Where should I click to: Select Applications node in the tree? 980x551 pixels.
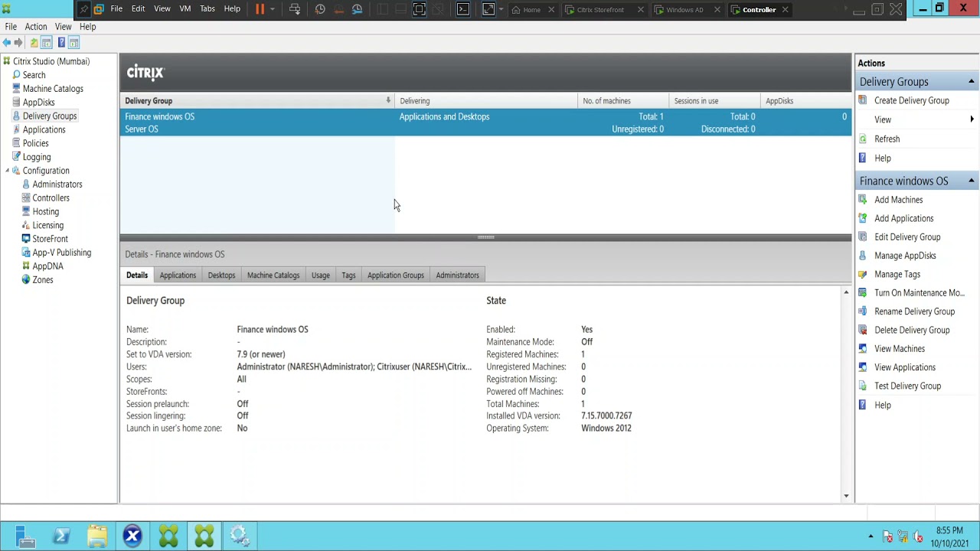point(44,130)
